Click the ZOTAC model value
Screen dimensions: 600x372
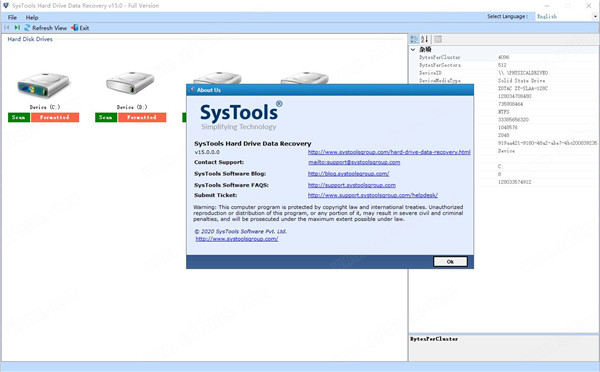tap(523, 88)
